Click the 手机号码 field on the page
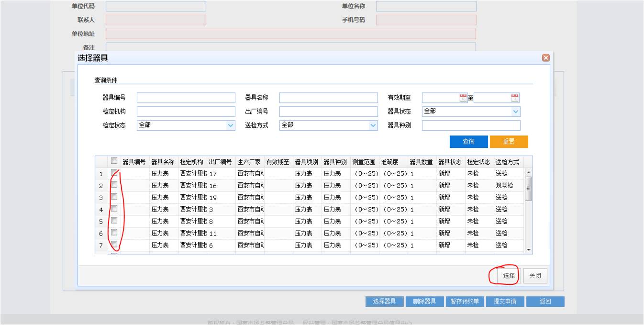Viewport: 644px width, 325px height. coord(426,20)
